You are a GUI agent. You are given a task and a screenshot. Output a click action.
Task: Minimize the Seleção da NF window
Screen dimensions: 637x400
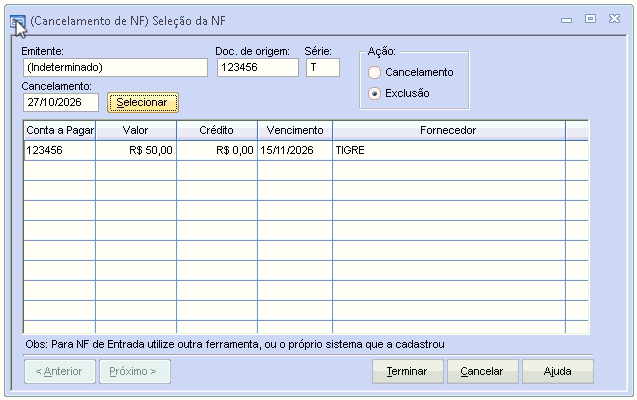point(566,20)
